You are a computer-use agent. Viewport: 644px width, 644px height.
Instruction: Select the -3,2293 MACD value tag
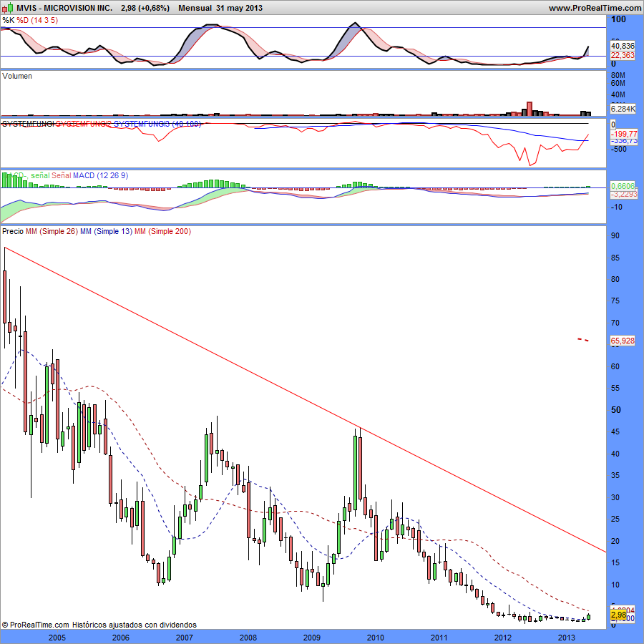(624, 194)
